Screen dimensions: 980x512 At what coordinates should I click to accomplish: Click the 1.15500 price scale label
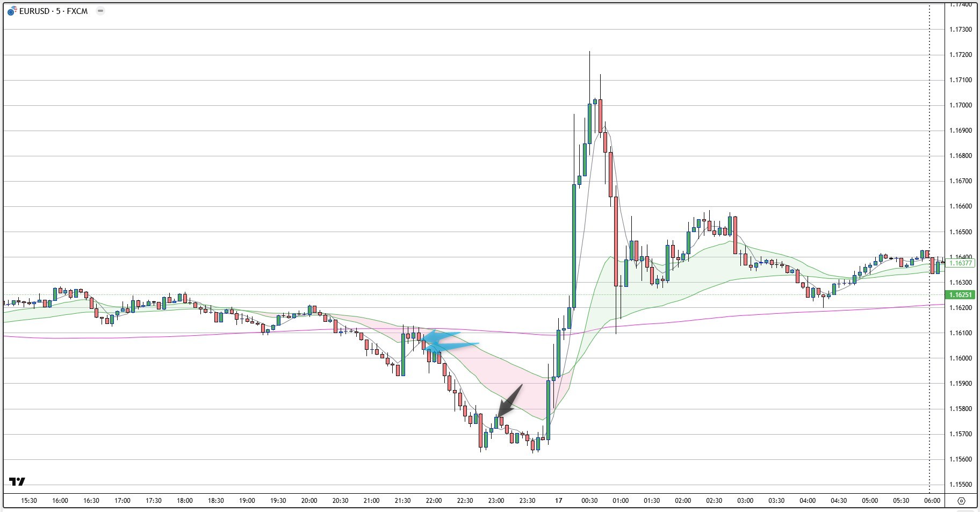[960, 485]
